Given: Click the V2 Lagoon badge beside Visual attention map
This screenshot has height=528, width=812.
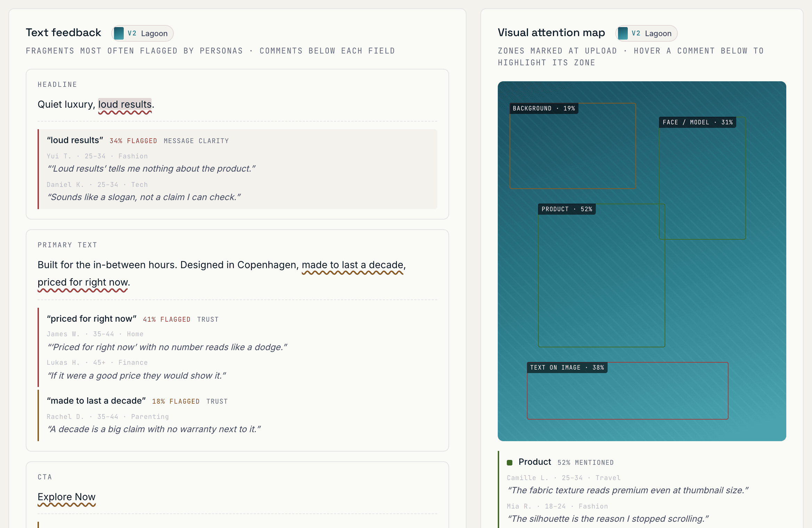Looking at the screenshot, I should point(646,33).
